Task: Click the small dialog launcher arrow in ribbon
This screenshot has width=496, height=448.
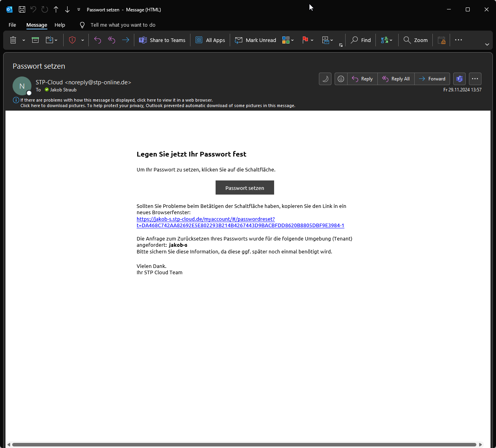Action: pyautogui.click(x=341, y=45)
